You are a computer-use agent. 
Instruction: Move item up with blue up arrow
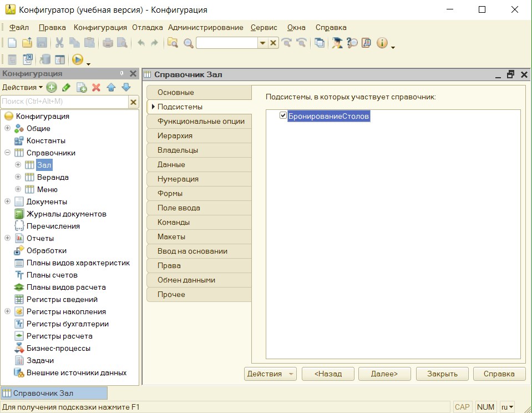(x=111, y=87)
